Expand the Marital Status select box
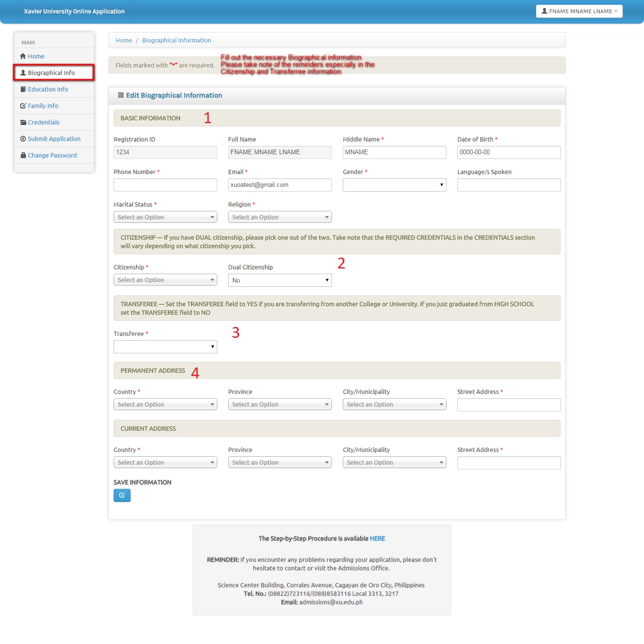The height and width of the screenshot is (644, 644). point(165,217)
